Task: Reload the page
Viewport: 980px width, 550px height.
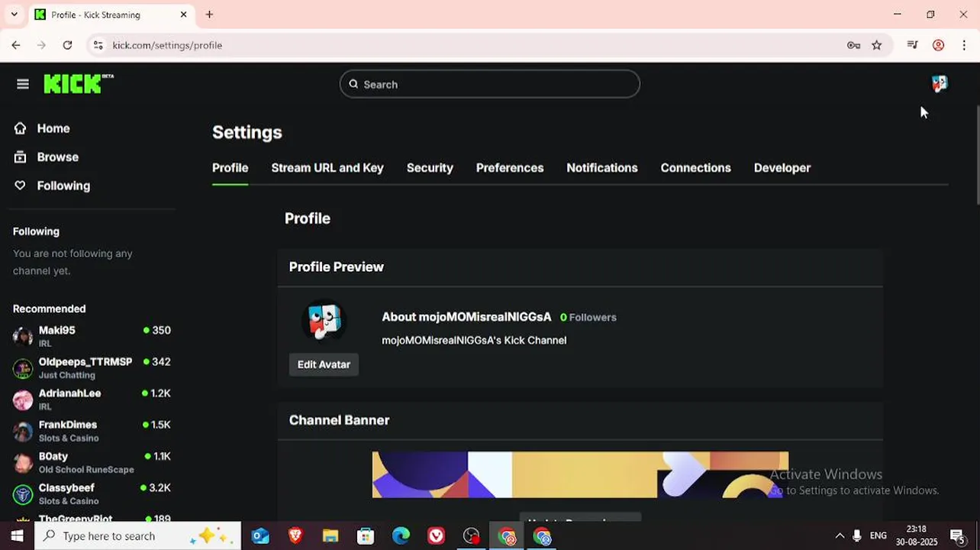Action: point(67,45)
